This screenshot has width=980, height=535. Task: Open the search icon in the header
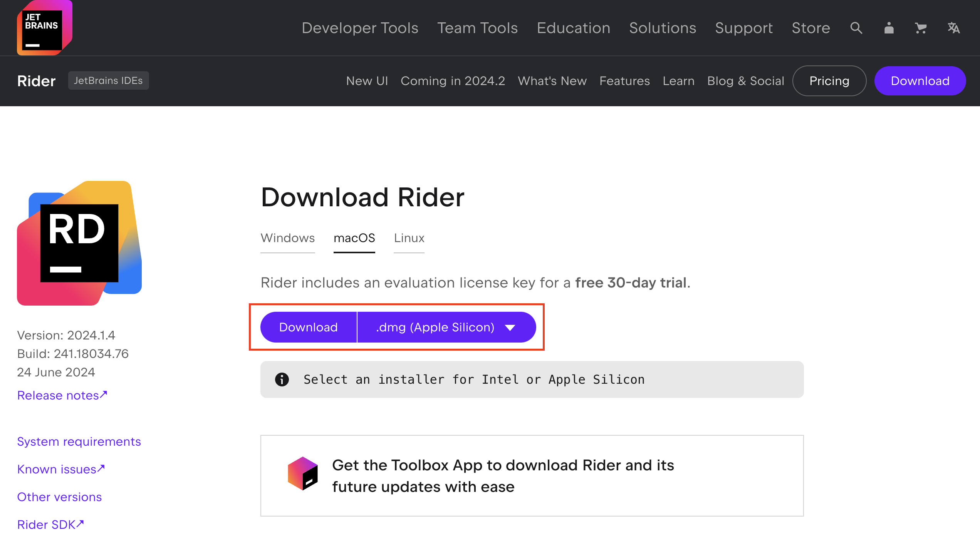[856, 28]
